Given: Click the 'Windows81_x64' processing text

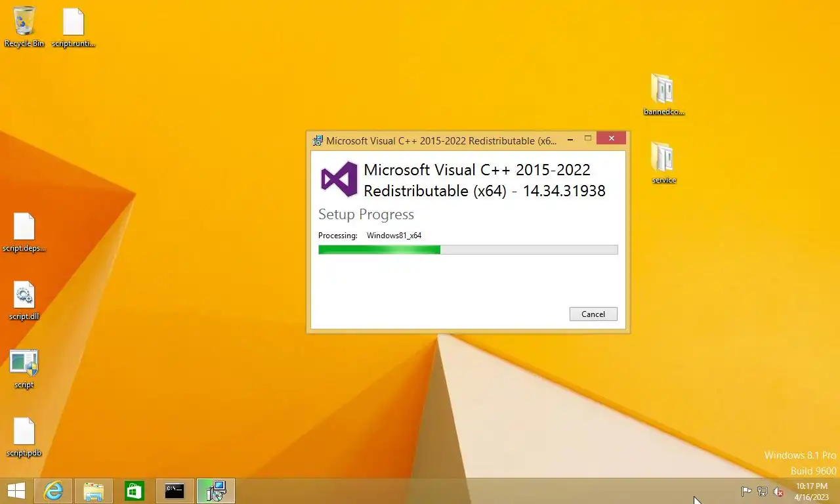Looking at the screenshot, I should (394, 235).
